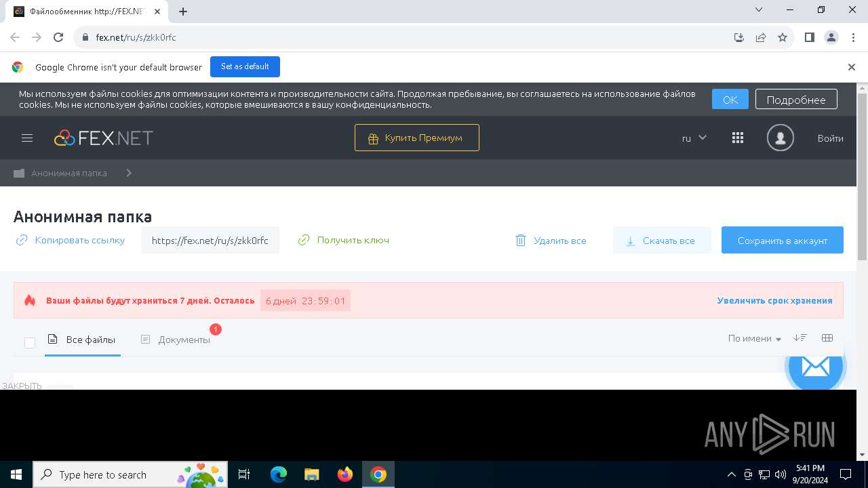The image size is (868, 488).
Task: Click Войти to sign in
Action: 830,138
